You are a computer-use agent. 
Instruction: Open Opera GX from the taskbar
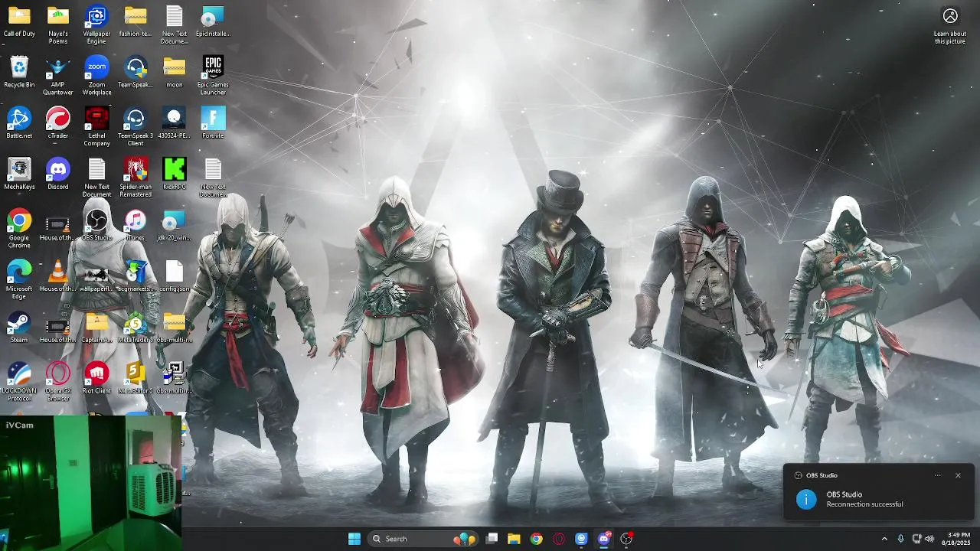[x=559, y=539]
